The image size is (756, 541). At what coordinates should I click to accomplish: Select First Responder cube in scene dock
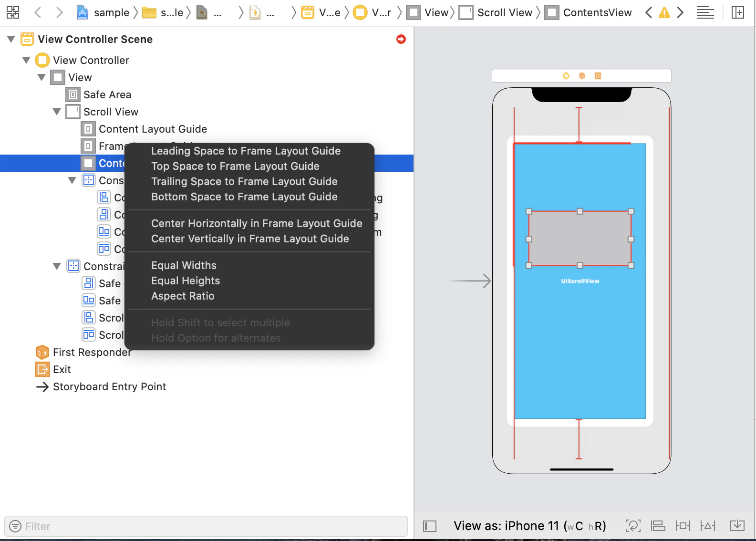(x=582, y=76)
